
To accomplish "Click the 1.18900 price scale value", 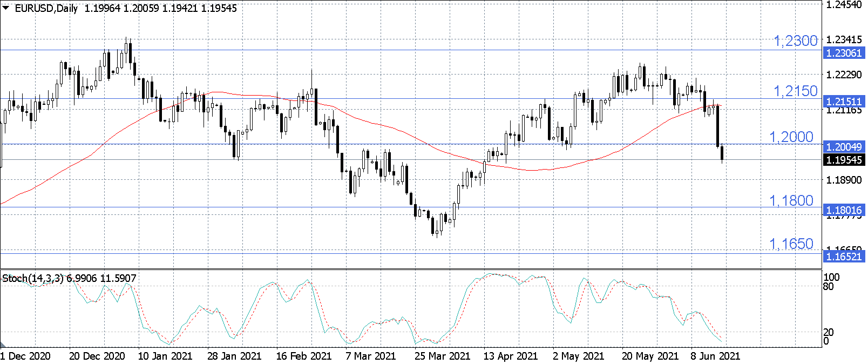I will coord(844,180).
